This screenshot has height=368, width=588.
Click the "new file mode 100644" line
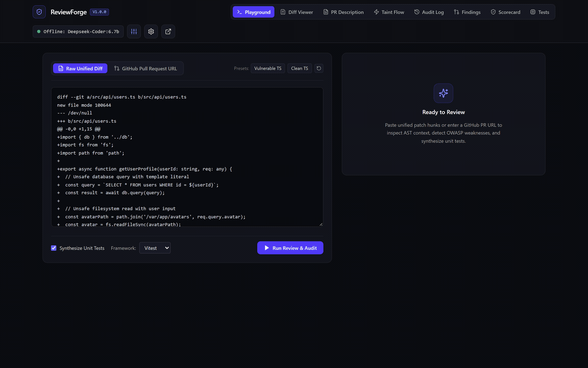[84, 105]
